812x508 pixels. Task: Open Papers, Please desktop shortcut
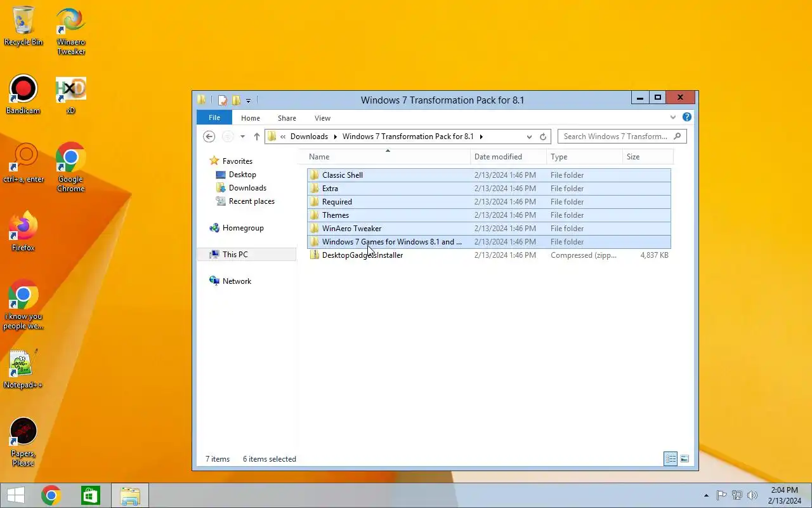[x=23, y=442]
